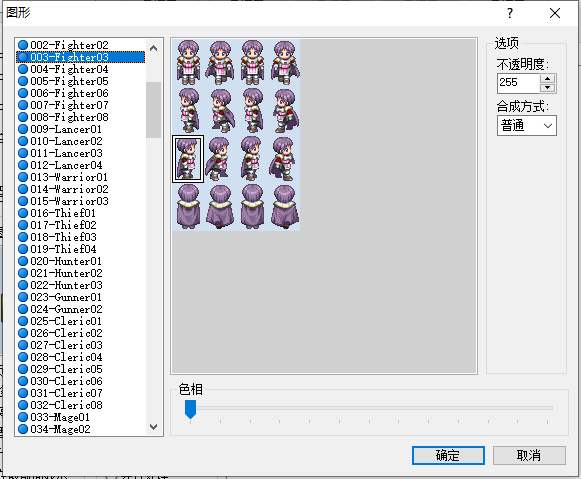581x479 pixels.
Task: Click the blue icon beside 009-Lancer01
Action: tap(23, 129)
